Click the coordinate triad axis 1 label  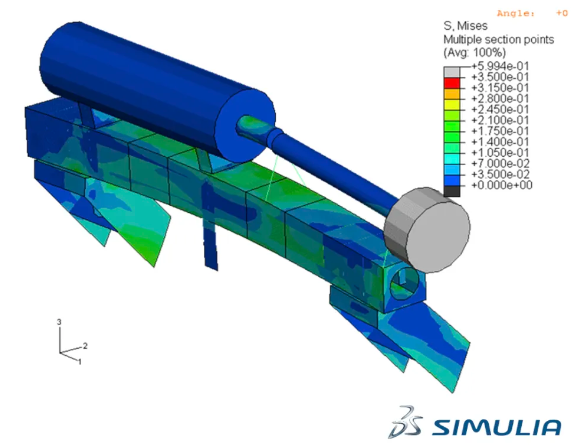click(x=80, y=361)
